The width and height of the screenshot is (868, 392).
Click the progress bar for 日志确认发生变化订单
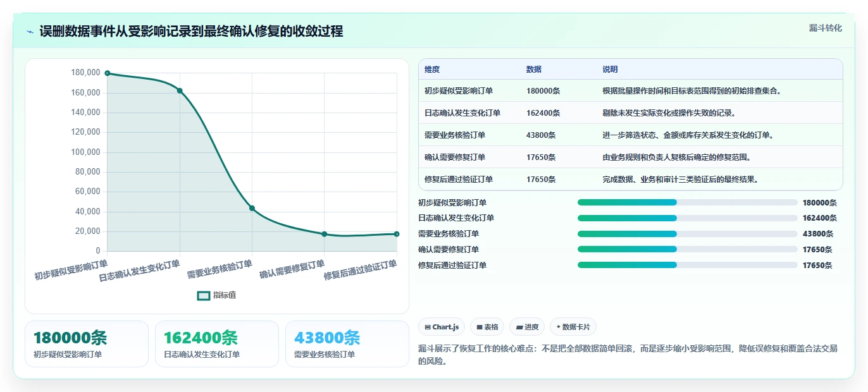(x=687, y=218)
